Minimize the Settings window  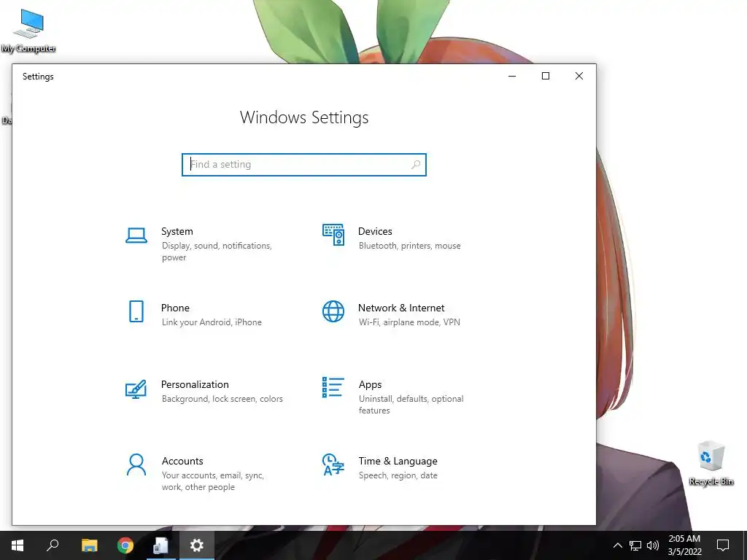coord(512,76)
